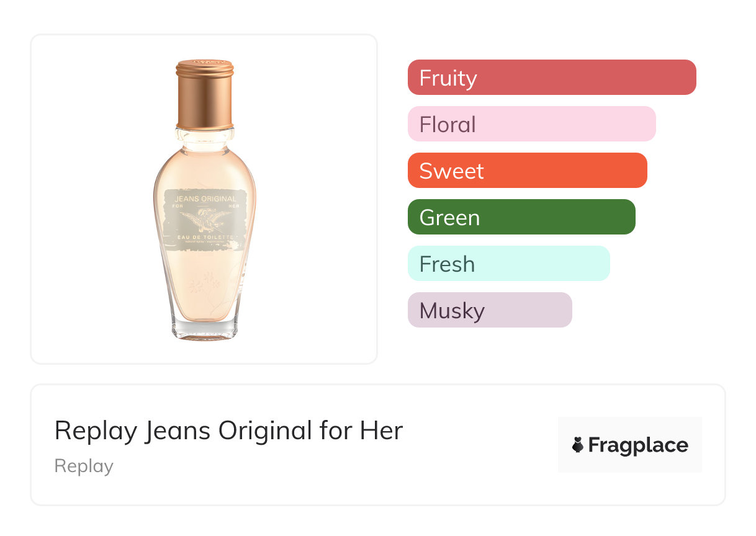Click the "FOR HER" line on the label
756x536 pixels.
[x=205, y=206]
